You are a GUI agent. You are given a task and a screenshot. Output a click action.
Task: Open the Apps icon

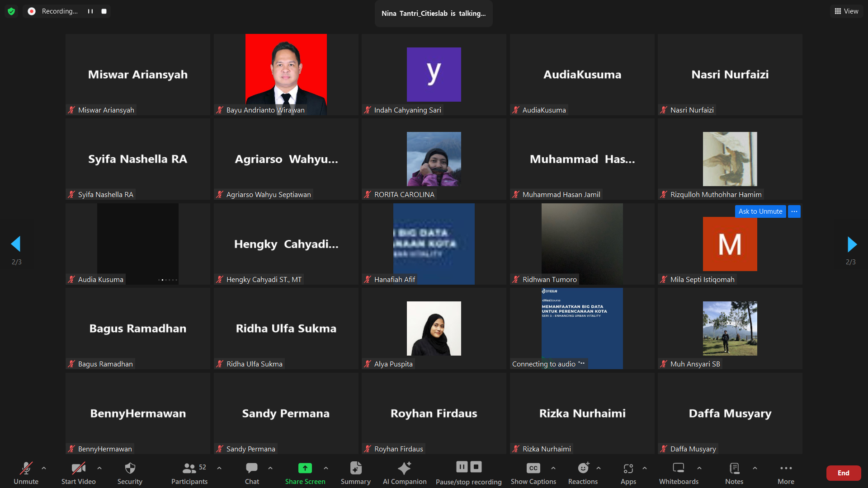[628, 468]
